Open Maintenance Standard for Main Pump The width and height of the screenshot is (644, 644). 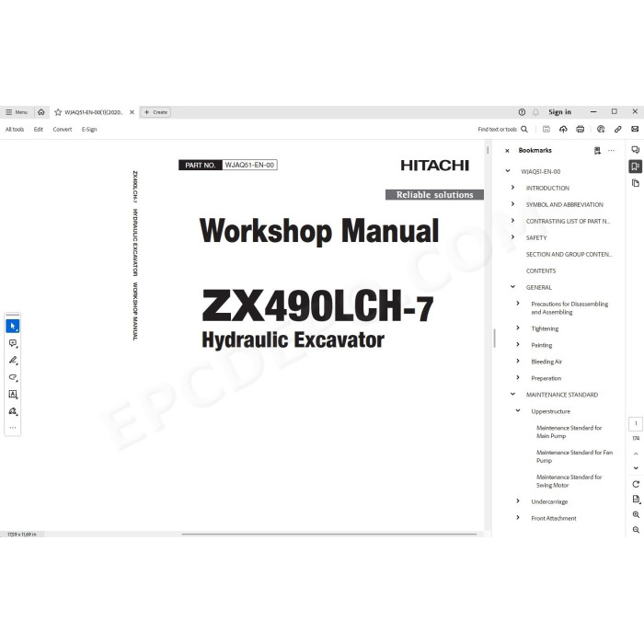click(x=569, y=431)
